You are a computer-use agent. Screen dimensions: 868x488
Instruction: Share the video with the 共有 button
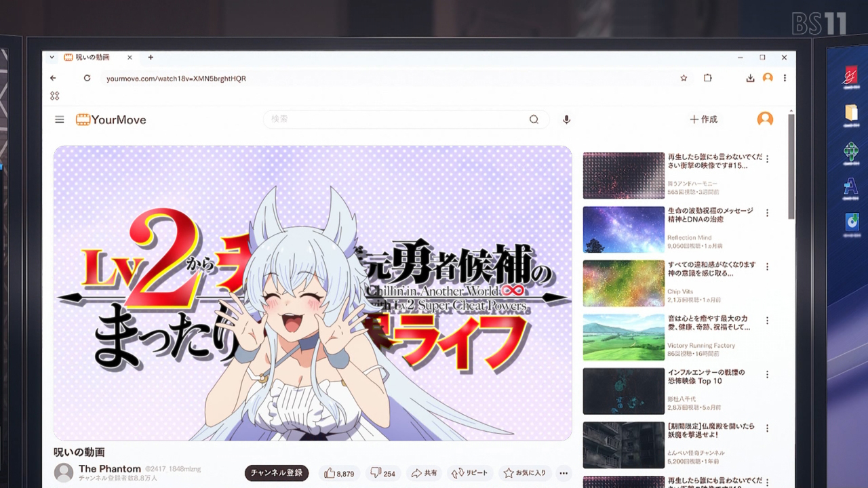pos(425,473)
